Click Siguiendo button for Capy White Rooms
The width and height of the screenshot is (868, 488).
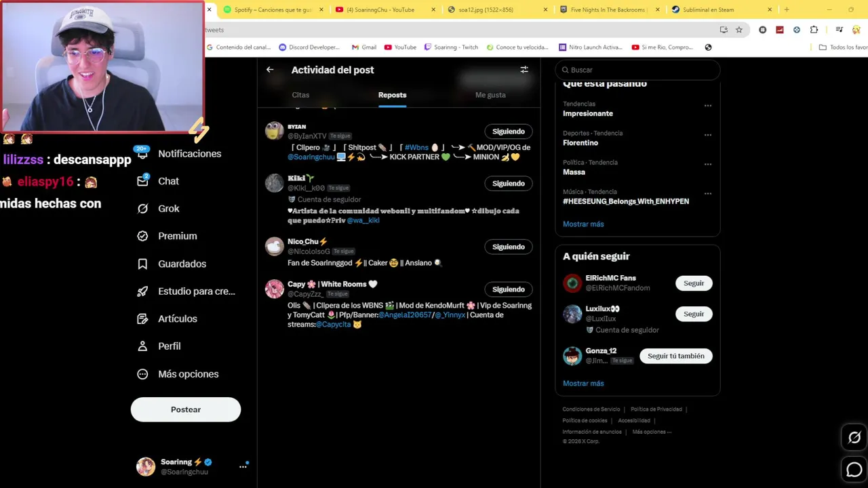[x=509, y=289]
